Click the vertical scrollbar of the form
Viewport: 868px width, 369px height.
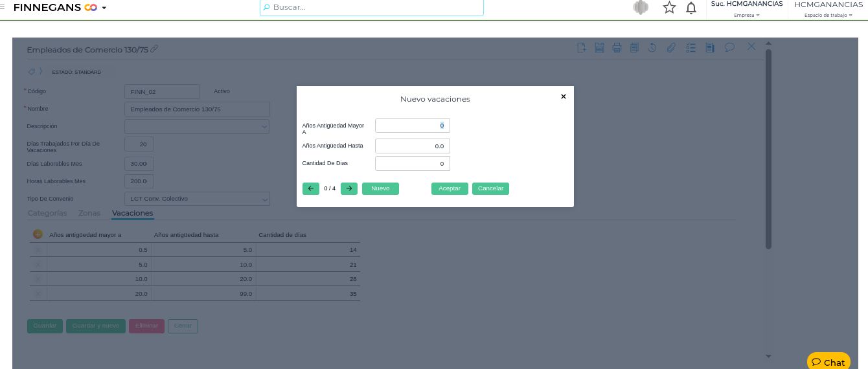click(x=768, y=149)
